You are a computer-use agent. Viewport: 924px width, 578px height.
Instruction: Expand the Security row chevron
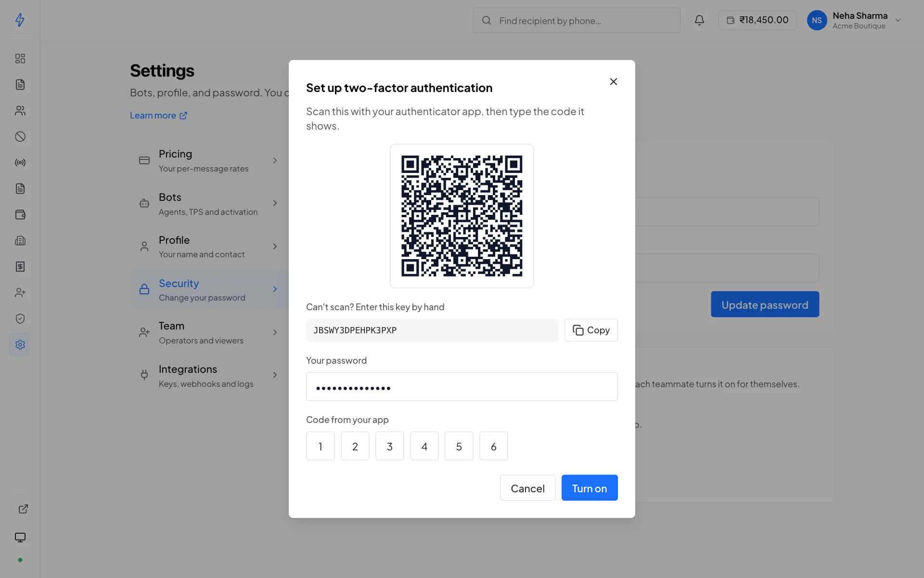[x=275, y=289]
